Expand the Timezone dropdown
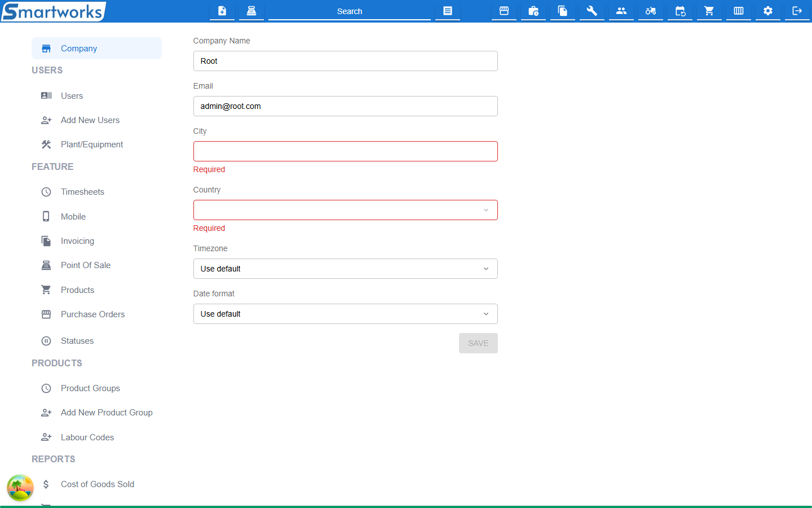Screen dimensions: 812x508 (x=346, y=269)
